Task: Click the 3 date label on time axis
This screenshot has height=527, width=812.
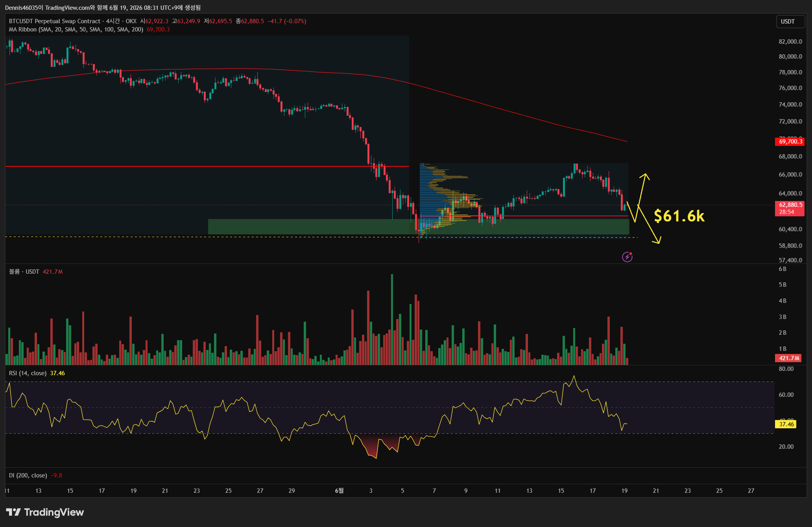Action: click(x=371, y=491)
